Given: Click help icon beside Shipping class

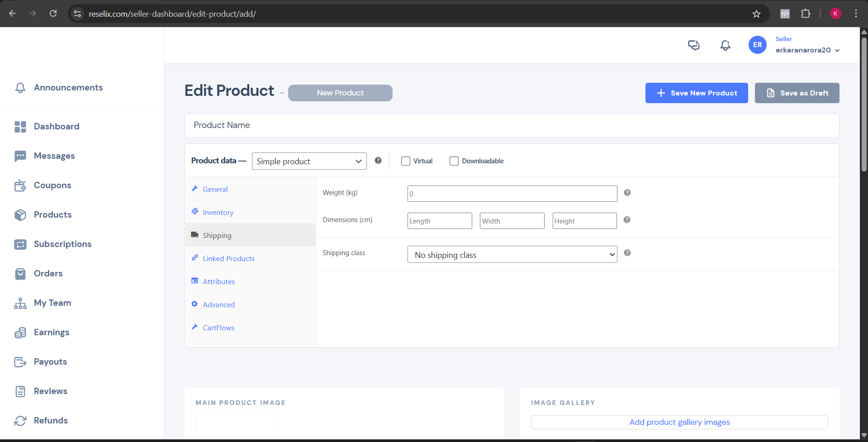Looking at the screenshot, I should tap(627, 253).
